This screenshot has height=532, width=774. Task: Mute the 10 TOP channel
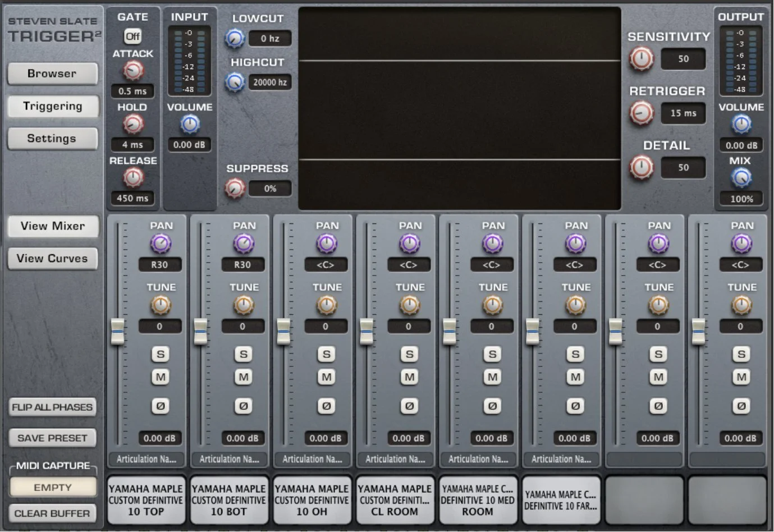click(161, 377)
